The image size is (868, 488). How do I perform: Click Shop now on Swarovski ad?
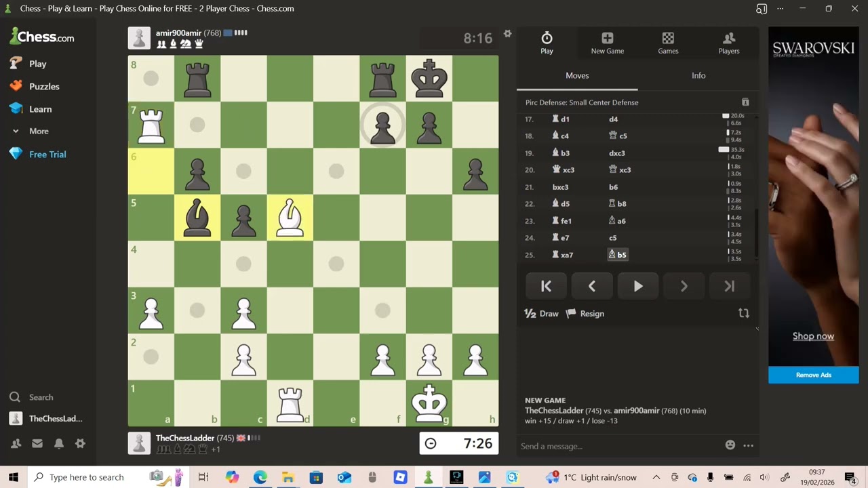click(813, 336)
